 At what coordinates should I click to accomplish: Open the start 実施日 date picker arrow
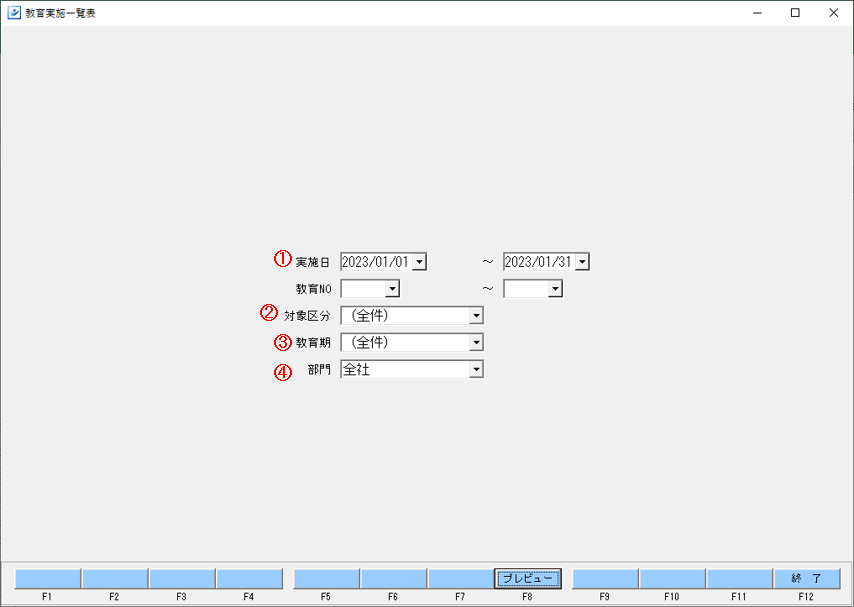tap(419, 262)
